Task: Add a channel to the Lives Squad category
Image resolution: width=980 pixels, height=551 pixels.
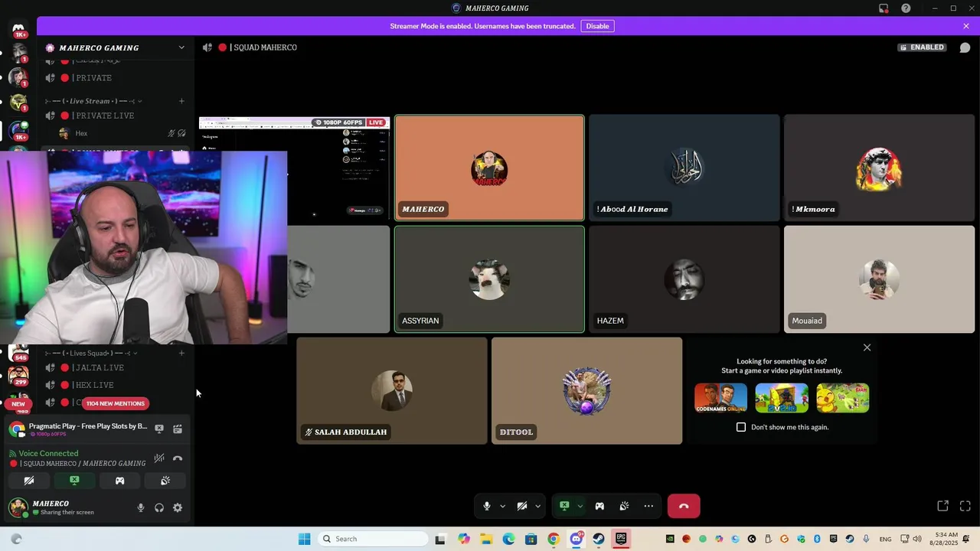Action: (x=181, y=353)
